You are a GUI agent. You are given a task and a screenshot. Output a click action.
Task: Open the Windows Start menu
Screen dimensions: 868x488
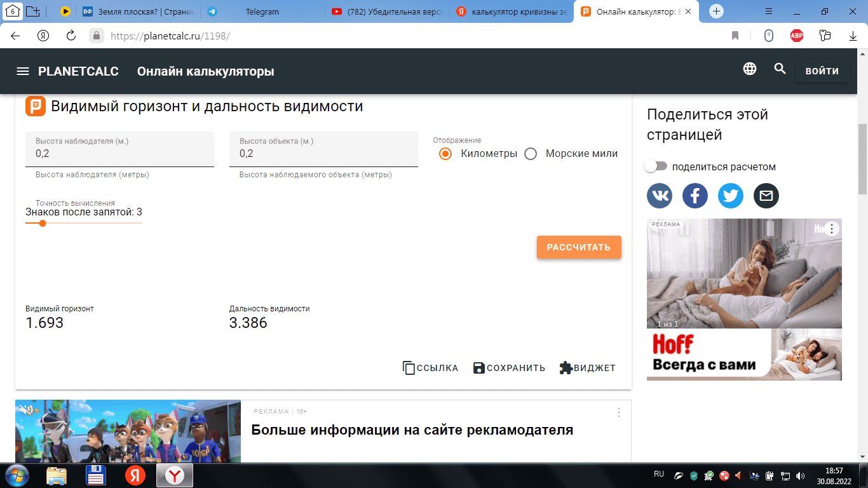(16, 475)
